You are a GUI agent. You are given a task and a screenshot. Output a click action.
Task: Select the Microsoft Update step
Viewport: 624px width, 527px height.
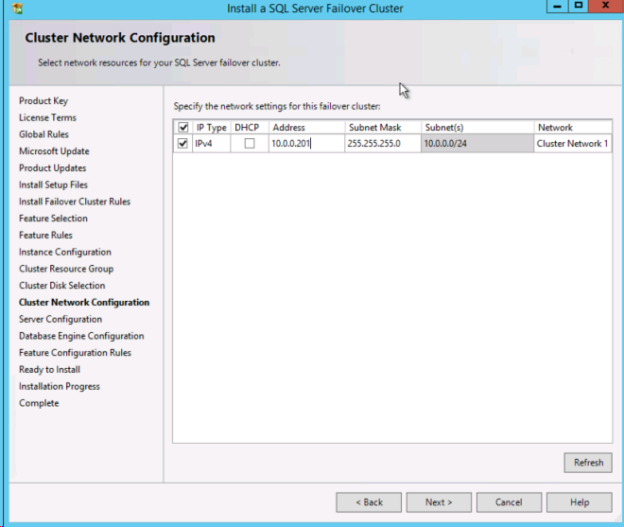click(54, 151)
